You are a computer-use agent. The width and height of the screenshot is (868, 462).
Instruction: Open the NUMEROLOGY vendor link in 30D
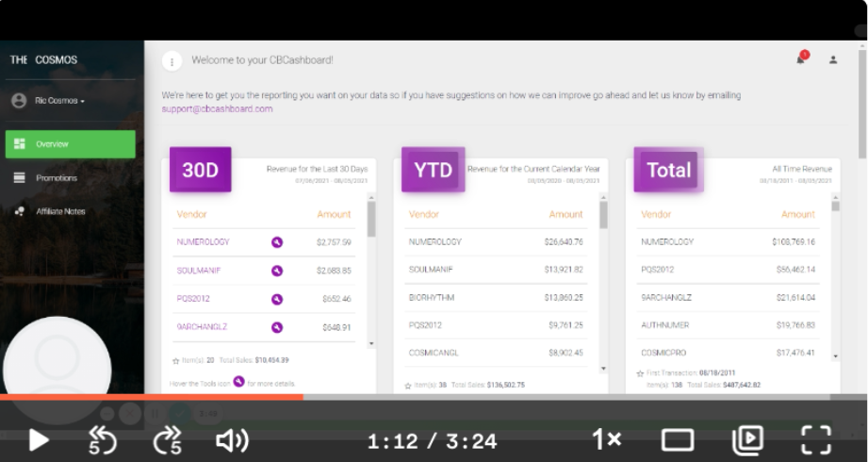203,242
